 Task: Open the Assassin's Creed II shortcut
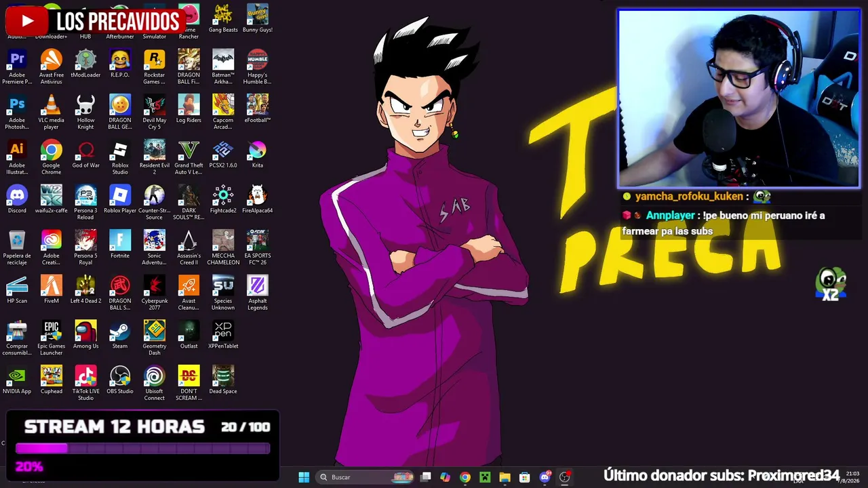(x=189, y=249)
